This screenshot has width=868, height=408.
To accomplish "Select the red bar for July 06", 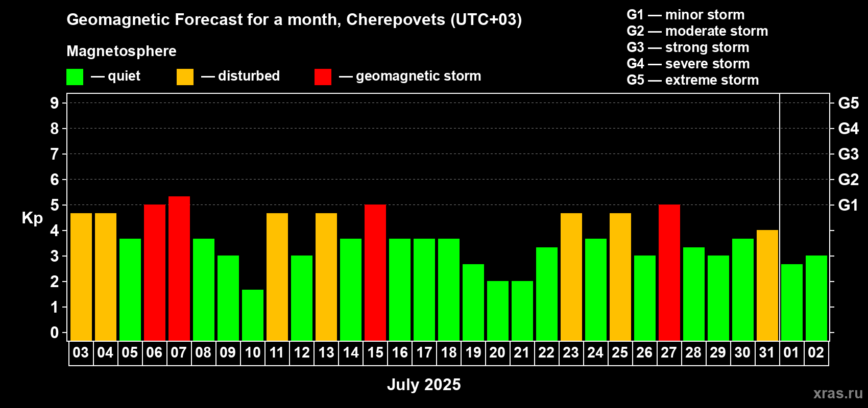I will pos(155,273).
